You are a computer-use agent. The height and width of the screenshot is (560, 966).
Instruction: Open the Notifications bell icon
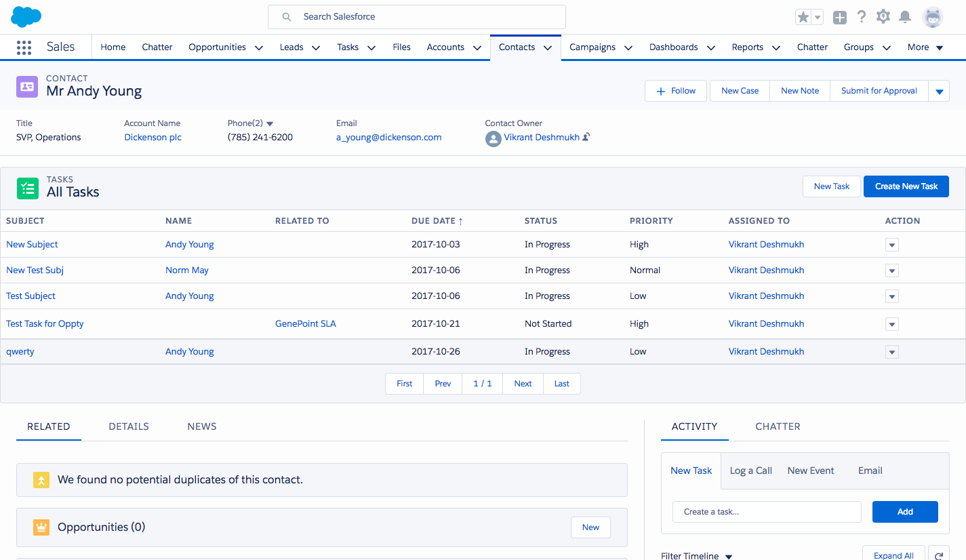click(x=904, y=17)
